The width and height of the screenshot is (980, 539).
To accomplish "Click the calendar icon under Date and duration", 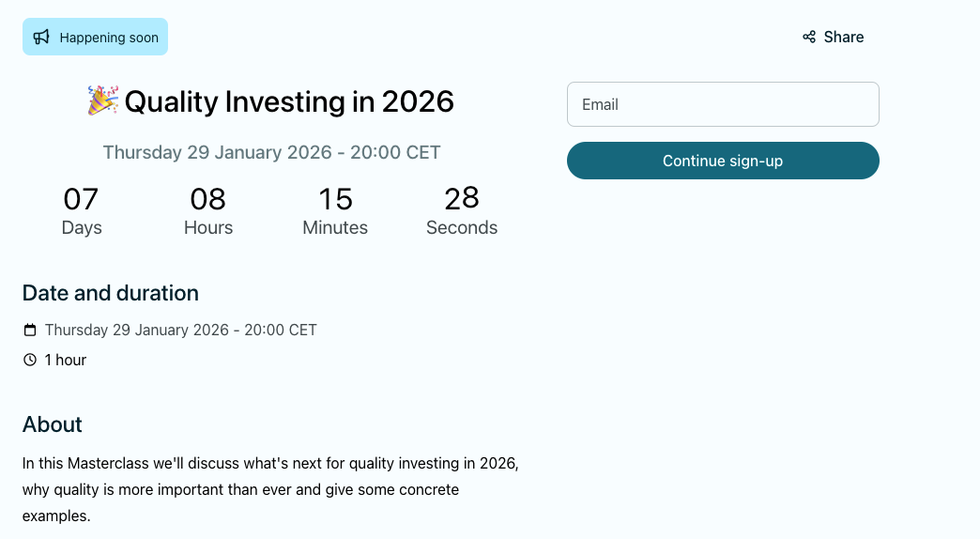I will (30, 331).
